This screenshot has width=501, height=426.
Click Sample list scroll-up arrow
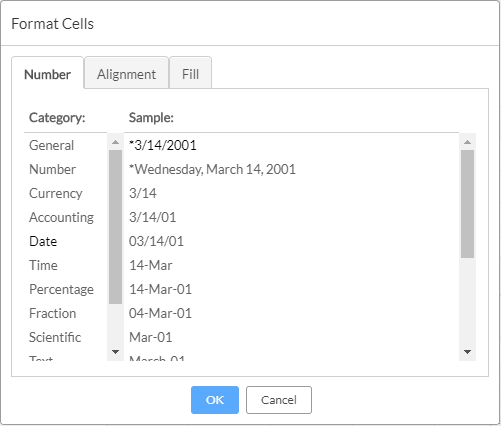tap(467, 142)
